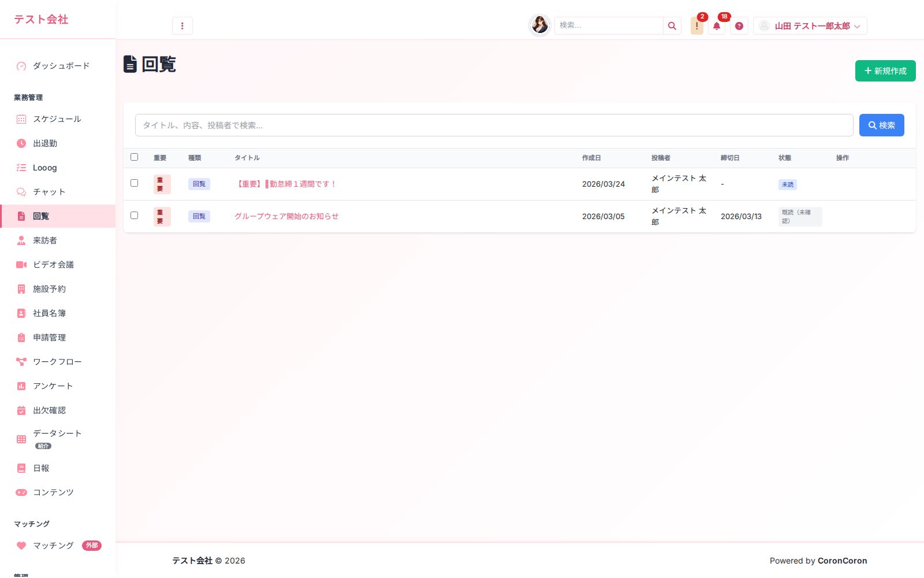Open the alert exclamation icon
The width and height of the screenshot is (924, 578).
697,26
